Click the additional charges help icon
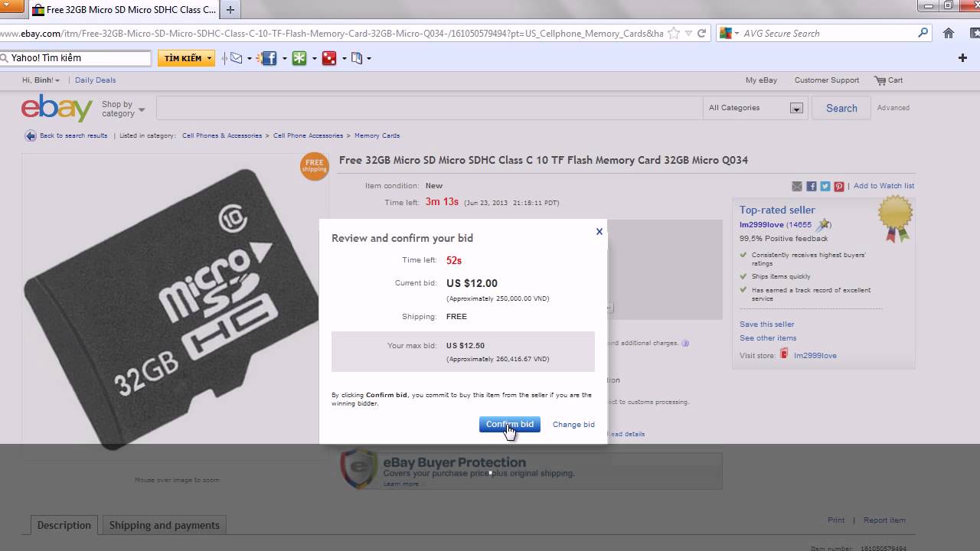The width and height of the screenshot is (980, 551). 685,344
